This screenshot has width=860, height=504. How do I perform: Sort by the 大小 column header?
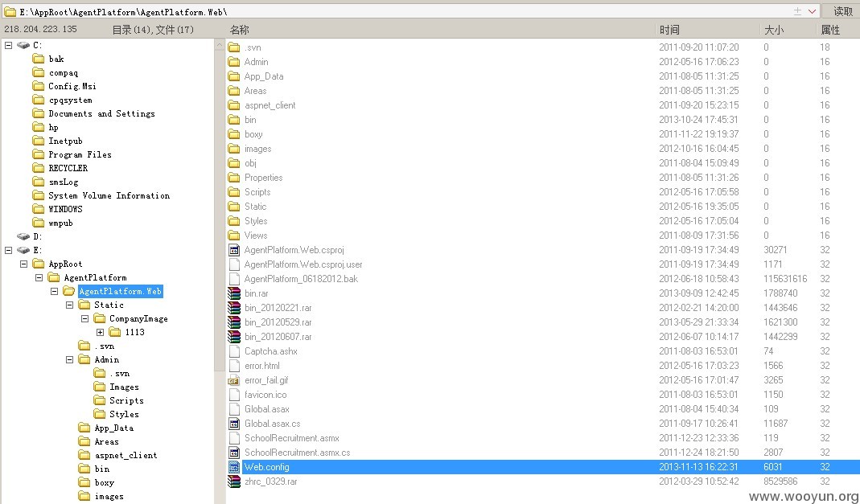point(788,30)
